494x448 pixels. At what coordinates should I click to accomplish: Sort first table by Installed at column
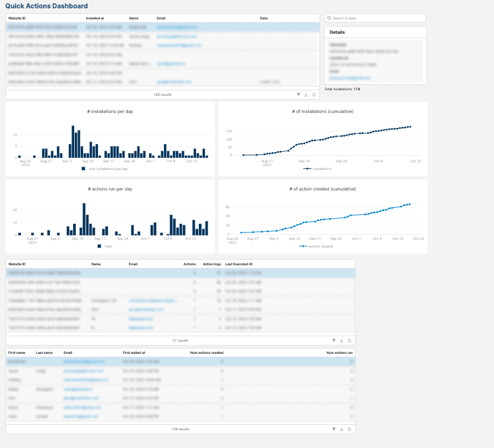[95, 18]
